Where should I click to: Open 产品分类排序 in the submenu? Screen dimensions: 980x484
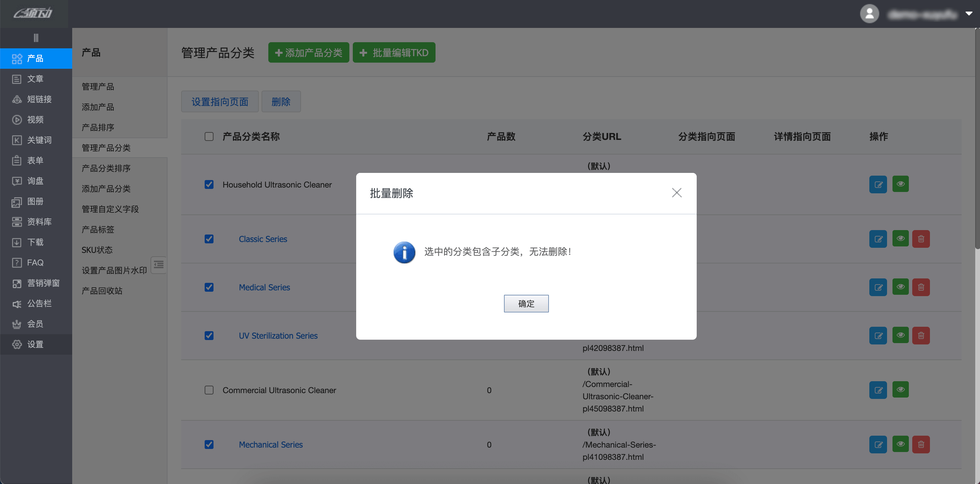(106, 168)
